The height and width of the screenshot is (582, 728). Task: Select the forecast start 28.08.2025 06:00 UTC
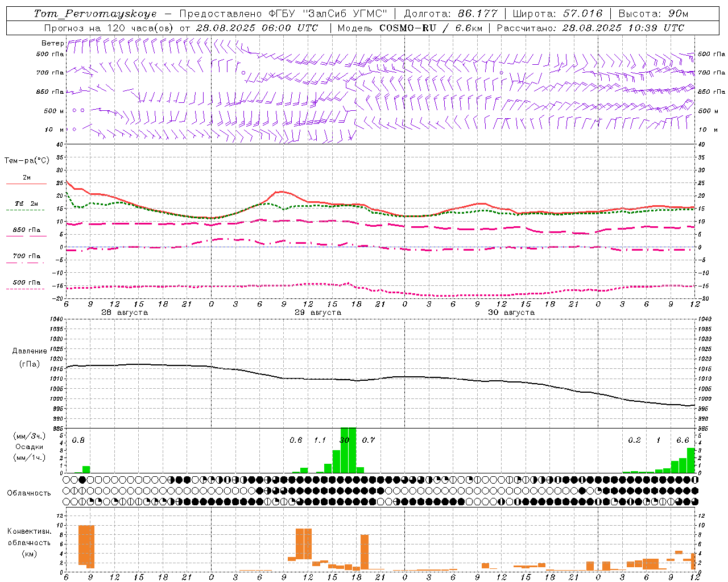pos(257,28)
